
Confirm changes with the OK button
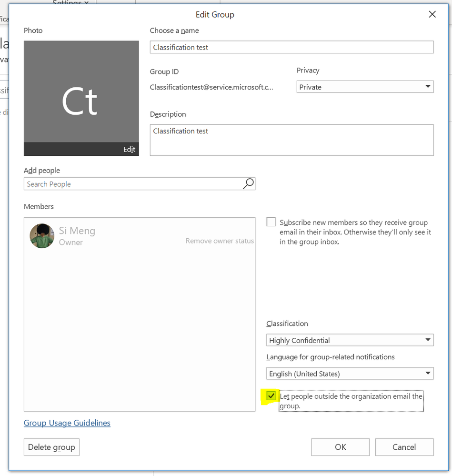point(341,447)
